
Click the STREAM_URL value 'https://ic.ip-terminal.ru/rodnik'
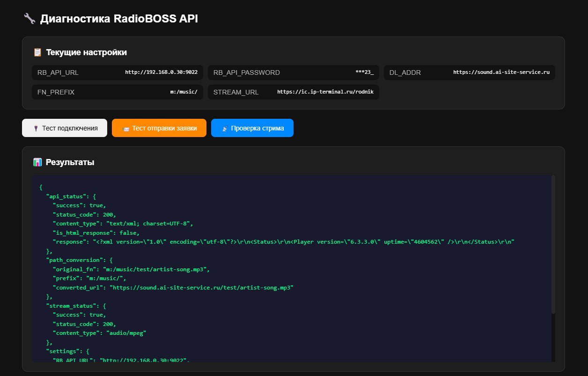click(x=325, y=92)
